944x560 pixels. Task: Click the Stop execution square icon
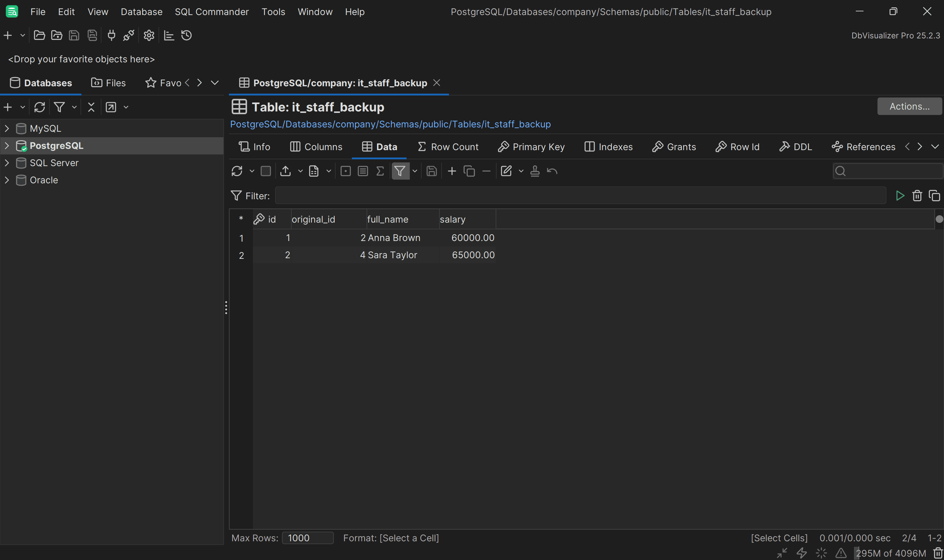tap(266, 171)
